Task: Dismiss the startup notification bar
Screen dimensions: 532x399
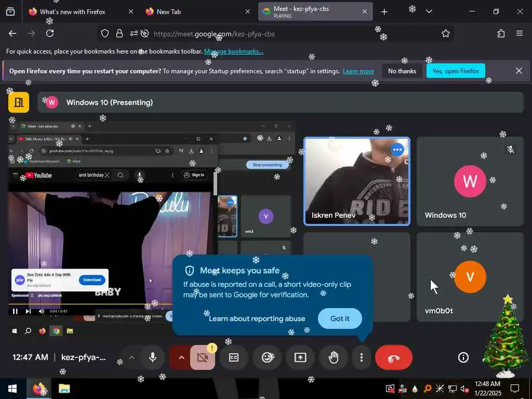Action: (519, 71)
